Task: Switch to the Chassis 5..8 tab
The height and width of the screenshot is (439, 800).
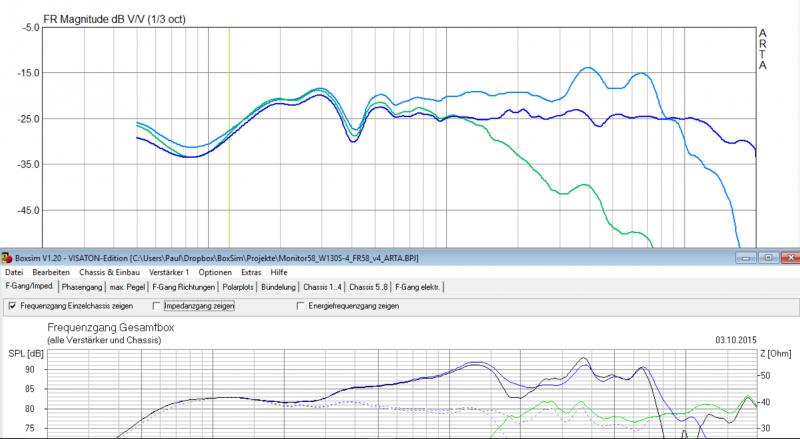Action: (x=368, y=287)
